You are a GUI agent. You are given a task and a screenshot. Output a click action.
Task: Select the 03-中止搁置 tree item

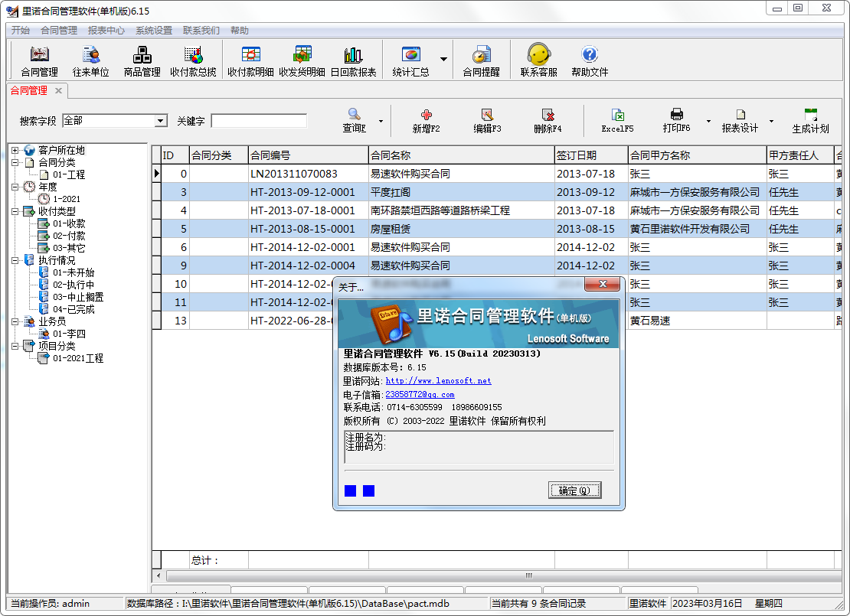tap(78, 297)
